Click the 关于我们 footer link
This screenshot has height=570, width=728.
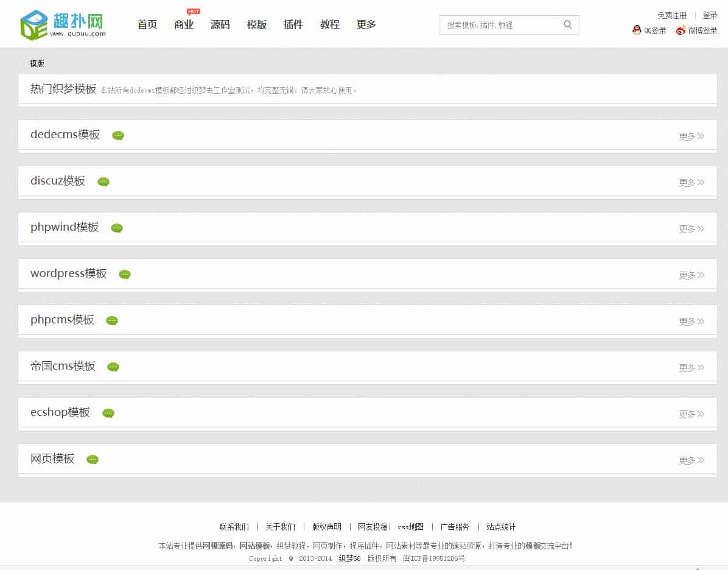[x=280, y=527]
